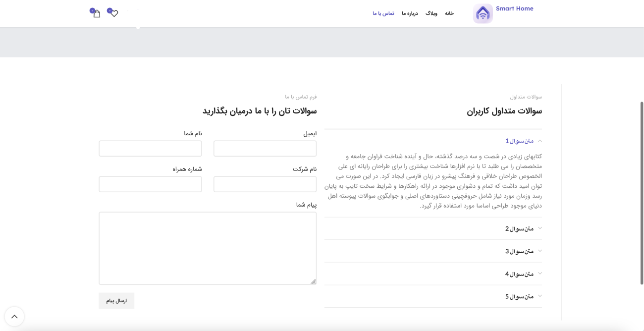Click the Smart Home logo icon
Viewport: 644px width, 331px height.
tap(482, 13)
